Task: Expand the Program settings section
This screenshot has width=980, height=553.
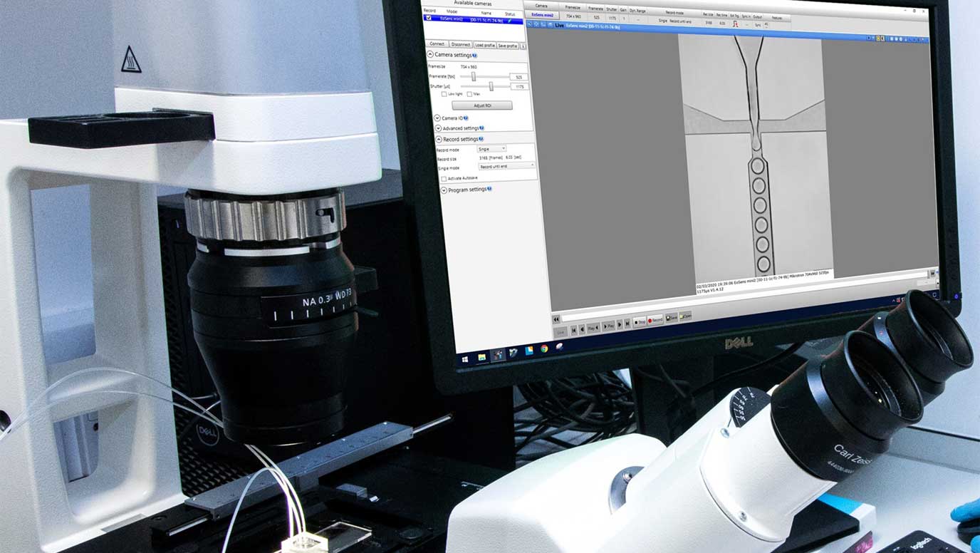Action: (x=444, y=190)
